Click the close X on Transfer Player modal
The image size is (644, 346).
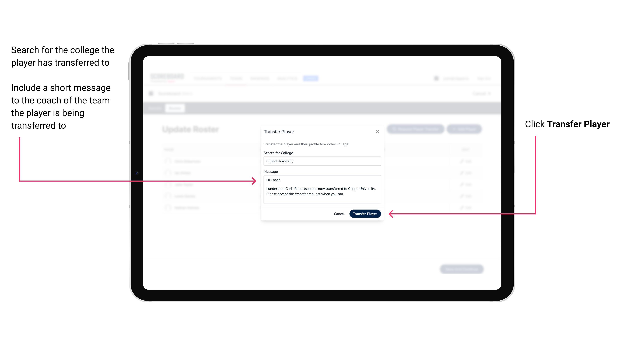tap(377, 132)
